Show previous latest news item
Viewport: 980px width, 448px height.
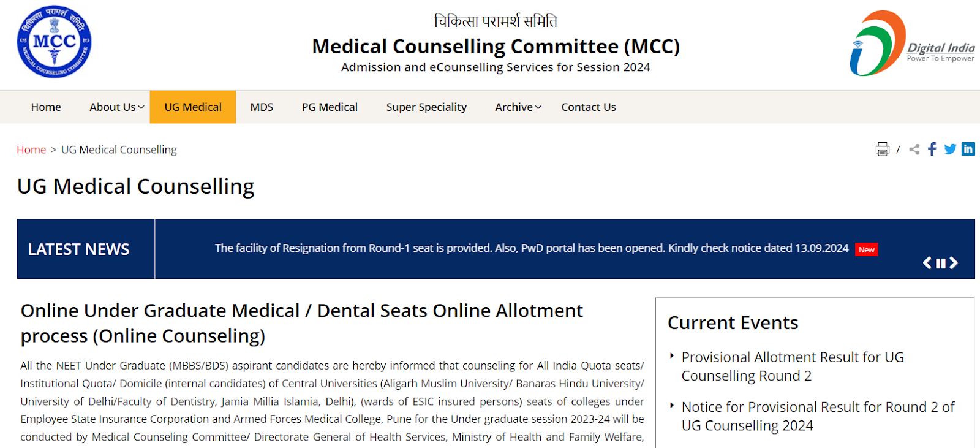pyautogui.click(x=927, y=263)
